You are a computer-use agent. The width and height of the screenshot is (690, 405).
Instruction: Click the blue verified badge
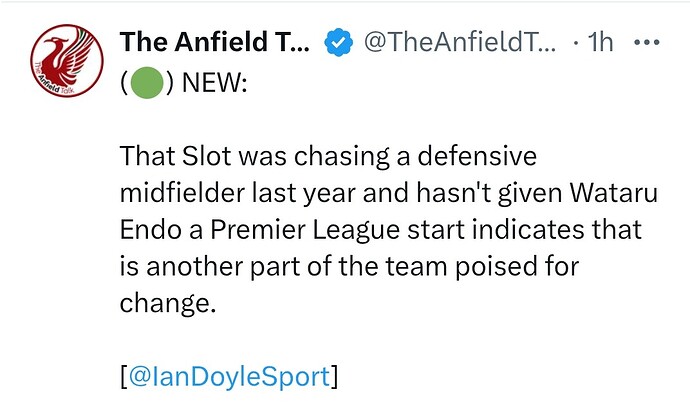pos(338,42)
